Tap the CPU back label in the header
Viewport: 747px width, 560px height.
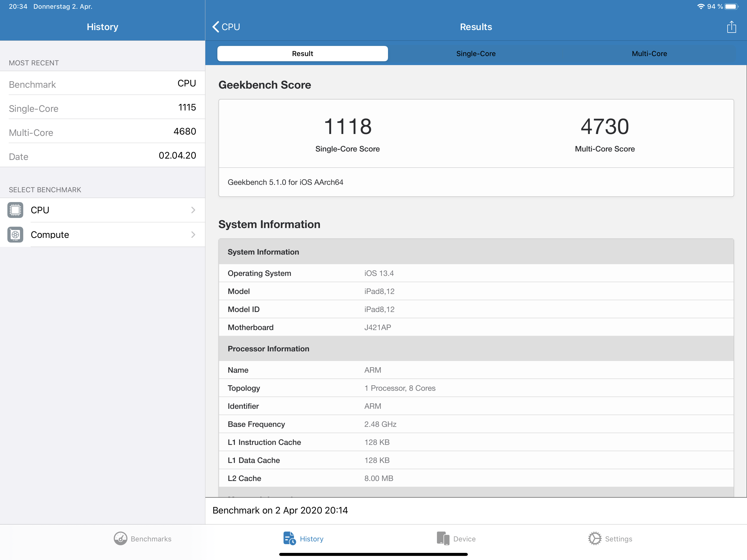pos(231,27)
